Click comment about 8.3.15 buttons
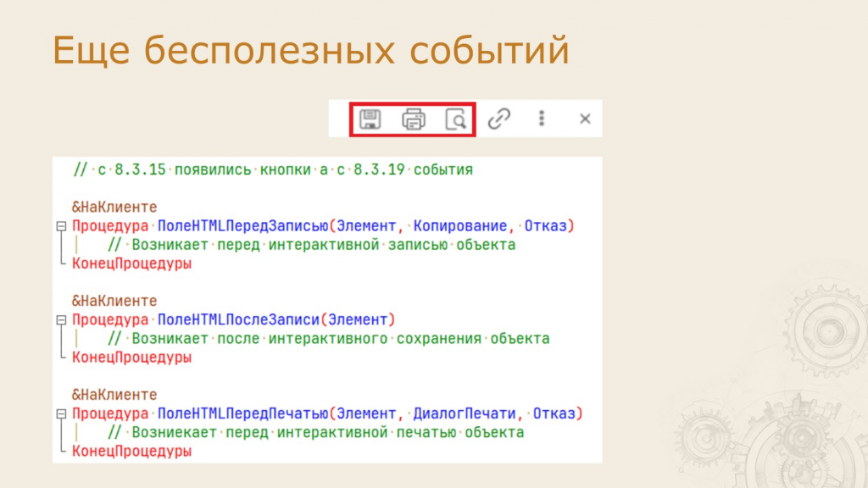 273,169
